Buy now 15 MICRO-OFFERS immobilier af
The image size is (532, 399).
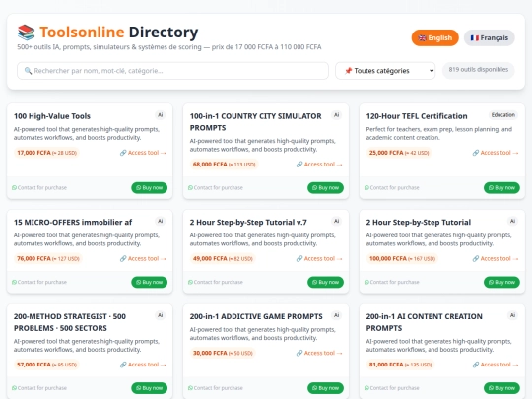(150, 282)
